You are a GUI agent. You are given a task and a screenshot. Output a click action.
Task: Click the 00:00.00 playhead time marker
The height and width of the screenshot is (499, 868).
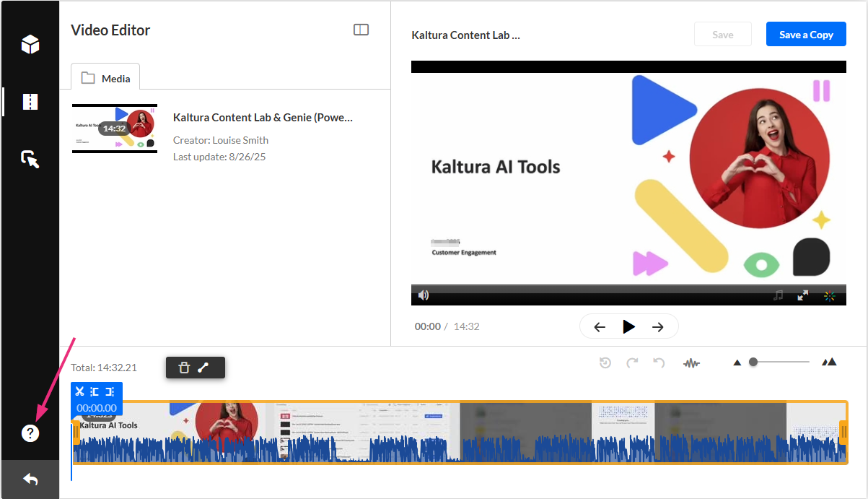click(97, 408)
